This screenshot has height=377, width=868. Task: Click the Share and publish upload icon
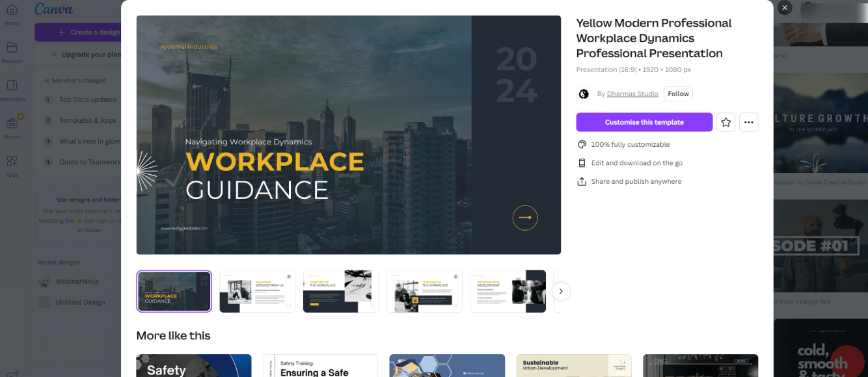point(582,181)
